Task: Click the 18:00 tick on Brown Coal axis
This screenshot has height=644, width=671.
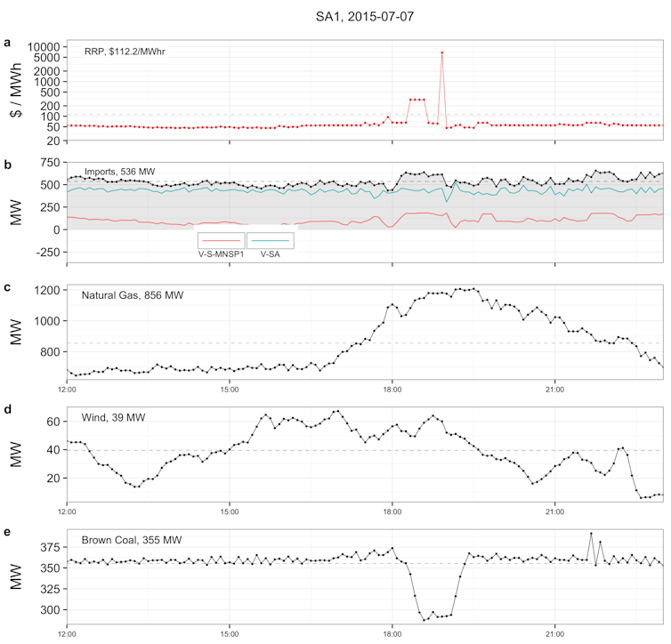Action: click(x=392, y=634)
